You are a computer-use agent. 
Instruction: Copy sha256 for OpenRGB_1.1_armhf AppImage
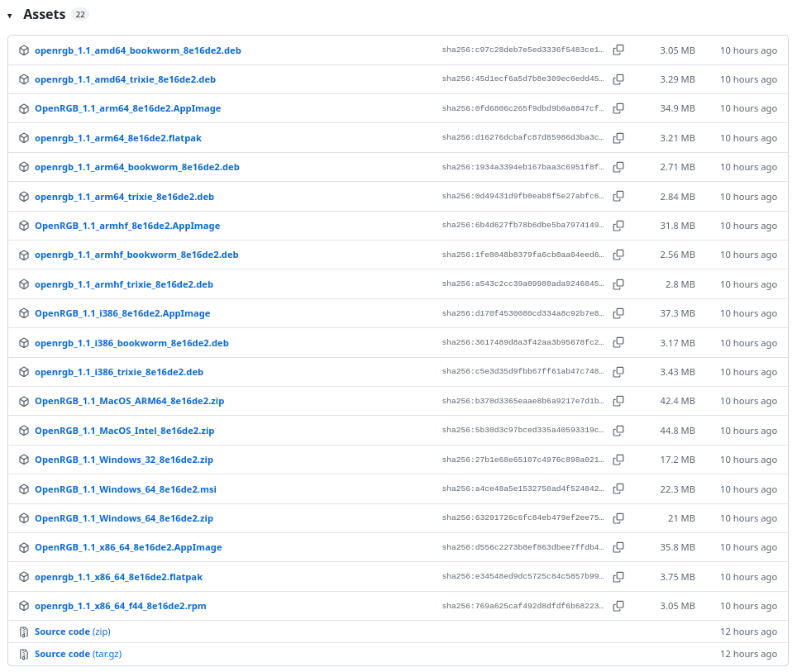coord(618,225)
